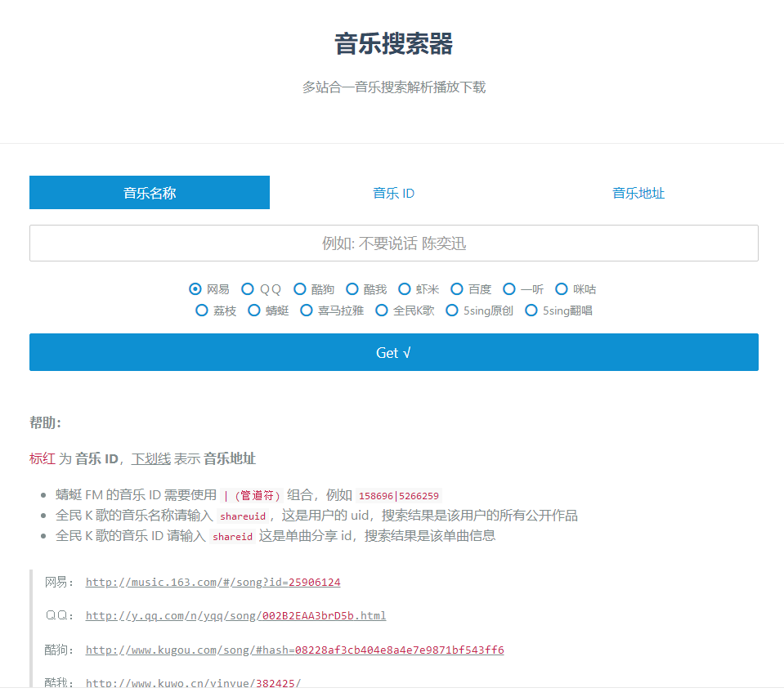
Task: Activate the 音乐名称 tab
Action: tap(150, 194)
